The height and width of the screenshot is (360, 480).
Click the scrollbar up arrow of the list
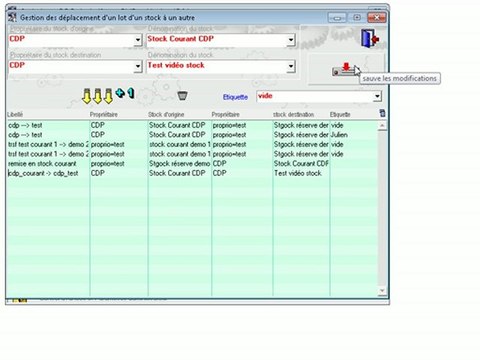(x=382, y=126)
